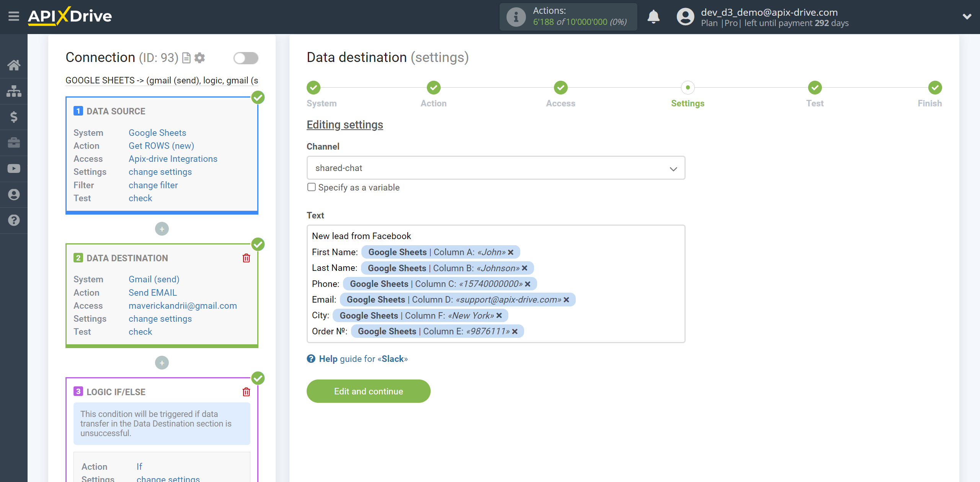The height and width of the screenshot is (482, 980).
Task: Expand the account menu chevron
Action: coord(967,17)
